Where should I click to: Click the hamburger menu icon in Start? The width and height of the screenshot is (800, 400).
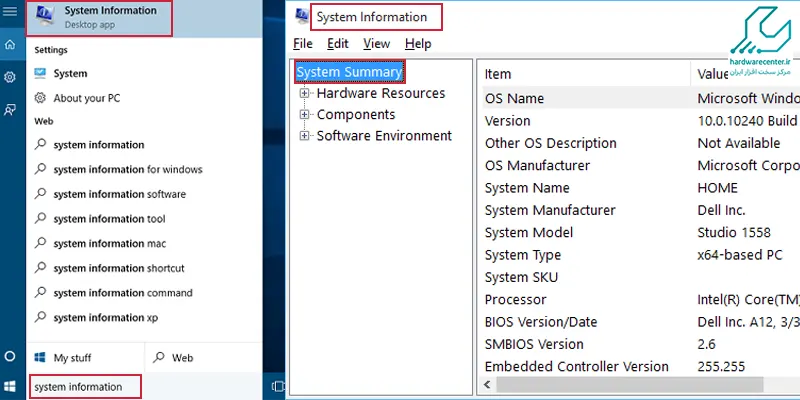(10, 10)
